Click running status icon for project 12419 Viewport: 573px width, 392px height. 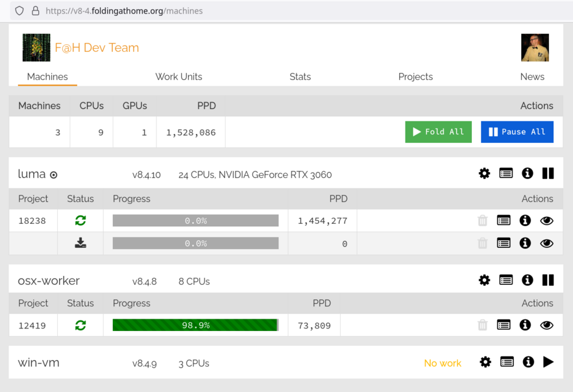[x=80, y=325]
